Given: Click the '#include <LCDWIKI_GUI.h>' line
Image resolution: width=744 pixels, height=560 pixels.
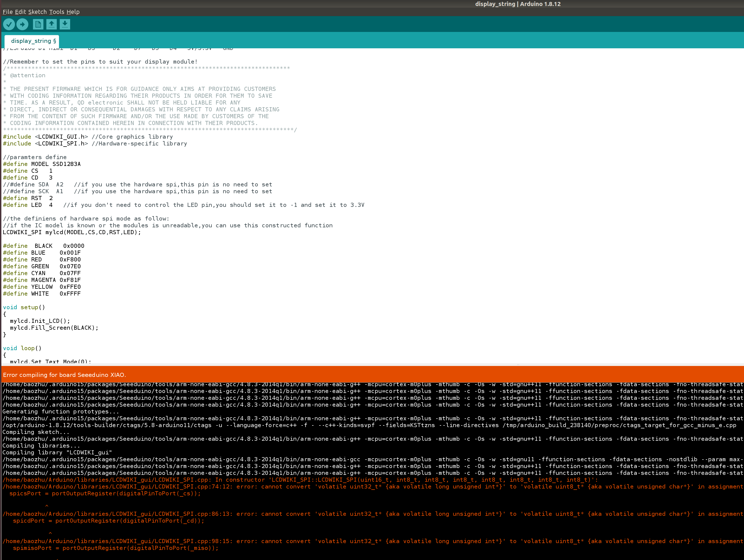Looking at the screenshot, I should point(88,137).
